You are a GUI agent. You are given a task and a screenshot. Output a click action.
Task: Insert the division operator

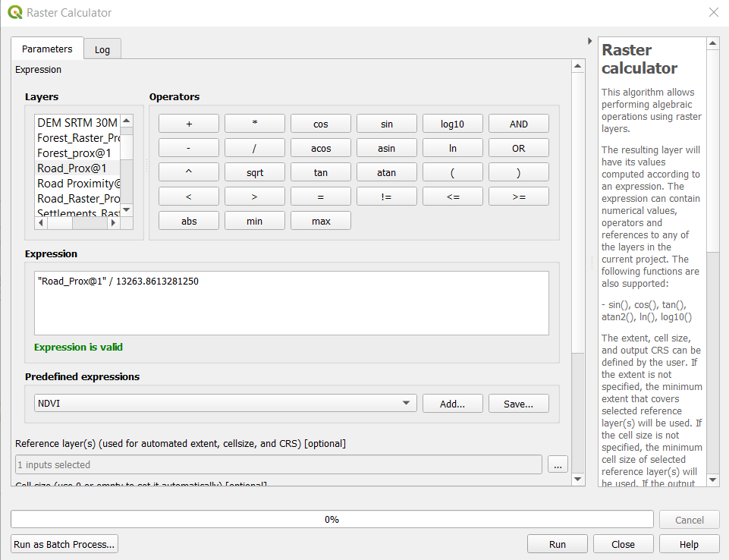click(255, 148)
